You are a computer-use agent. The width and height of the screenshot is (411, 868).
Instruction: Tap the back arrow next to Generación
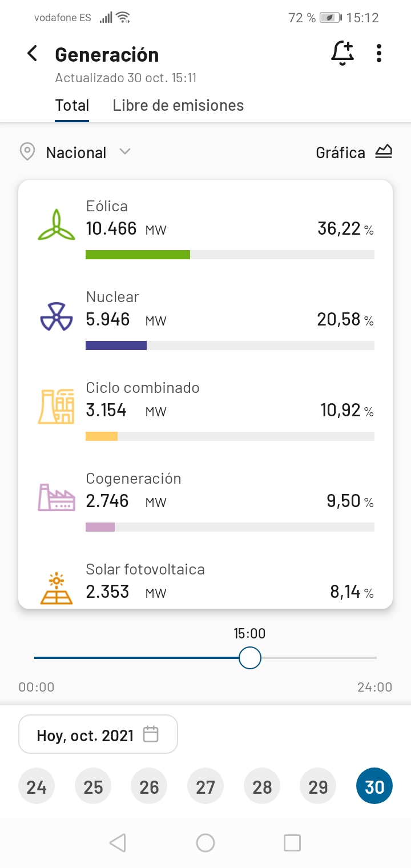tap(32, 54)
